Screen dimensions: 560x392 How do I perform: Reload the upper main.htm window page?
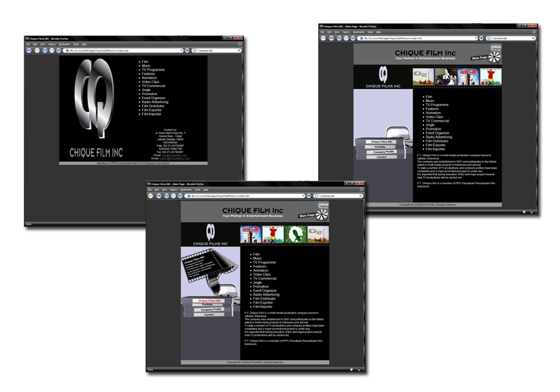(339, 38)
